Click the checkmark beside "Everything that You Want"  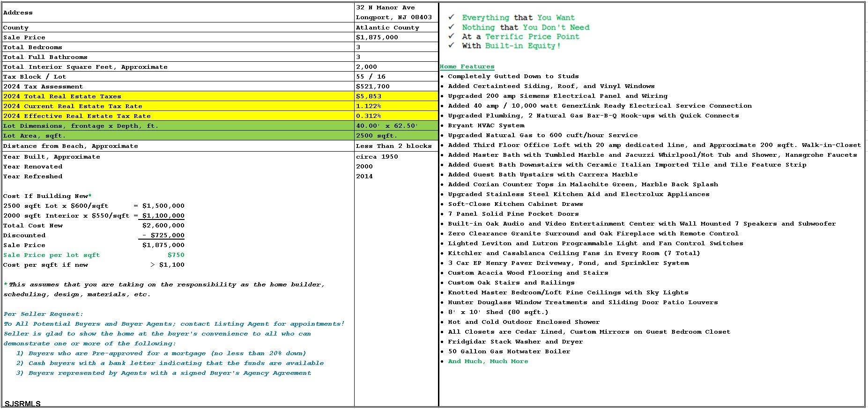(x=451, y=17)
